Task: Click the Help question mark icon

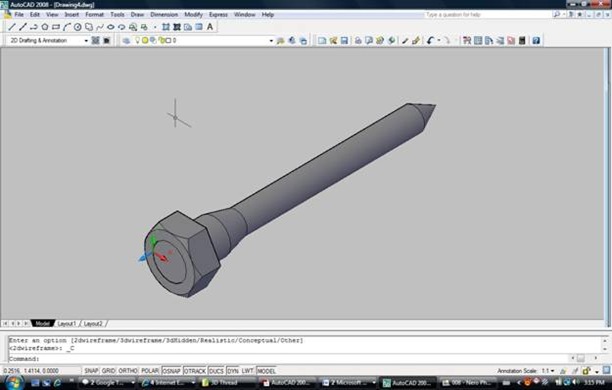Action: pyautogui.click(x=536, y=40)
